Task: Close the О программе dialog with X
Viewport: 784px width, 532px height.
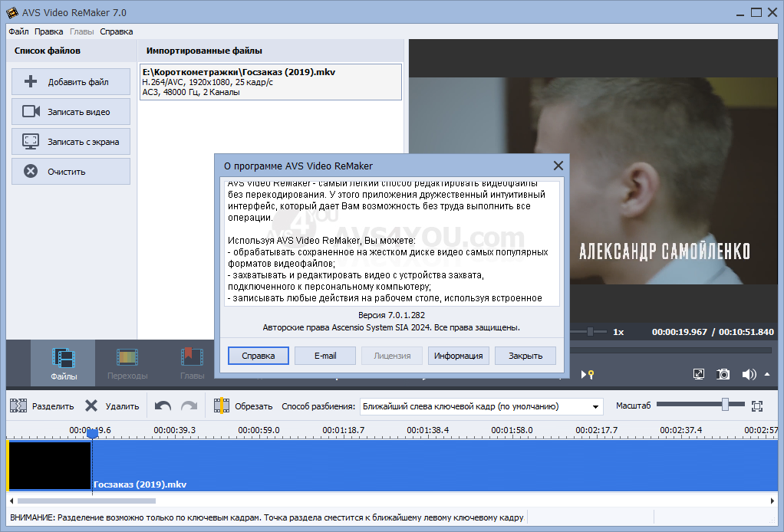Action: click(x=558, y=166)
